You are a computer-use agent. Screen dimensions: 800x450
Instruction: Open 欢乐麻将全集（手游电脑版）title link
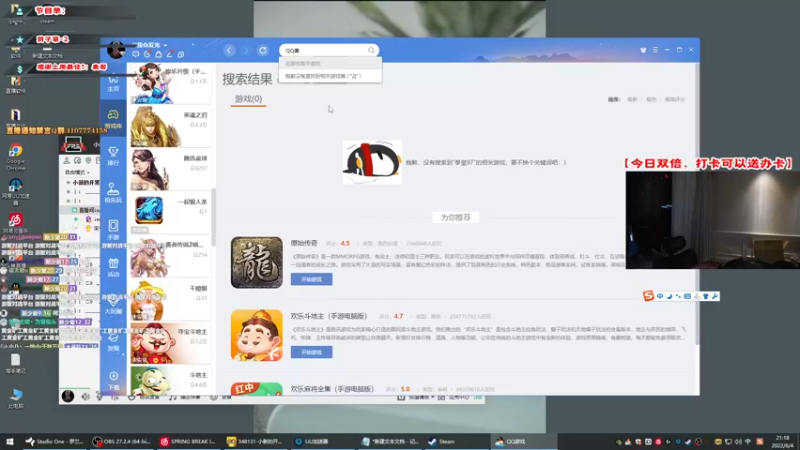[x=332, y=389]
